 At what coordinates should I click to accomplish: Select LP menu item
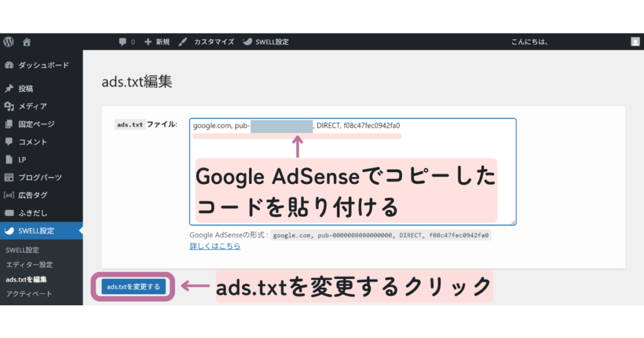[x=22, y=160]
